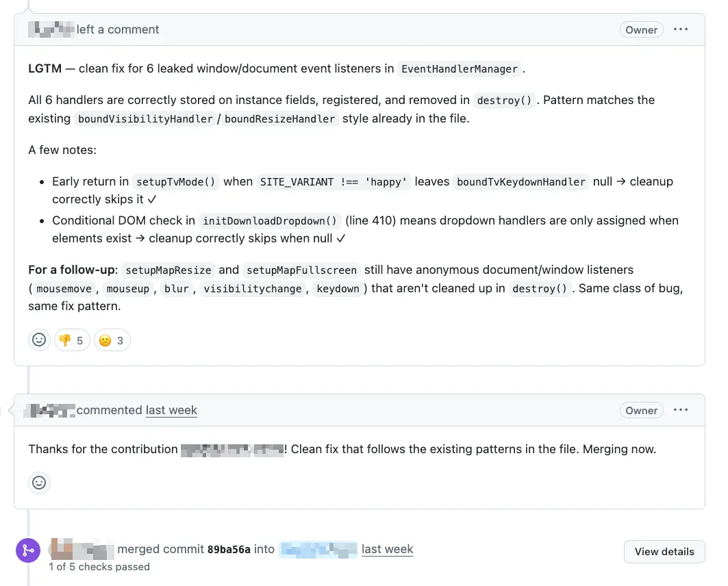The image size is (728, 586).
Task: Open the target branch link after 'into'
Action: pyautogui.click(x=318, y=548)
